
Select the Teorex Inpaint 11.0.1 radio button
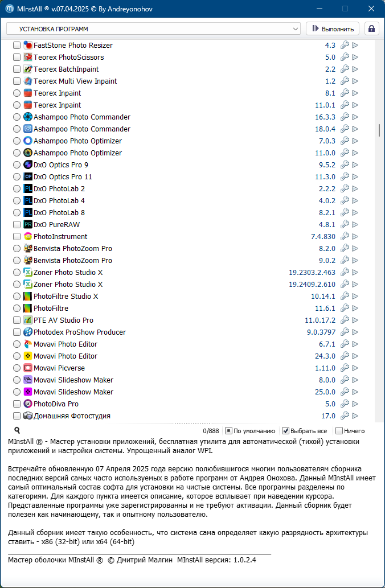click(x=17, y=105)
